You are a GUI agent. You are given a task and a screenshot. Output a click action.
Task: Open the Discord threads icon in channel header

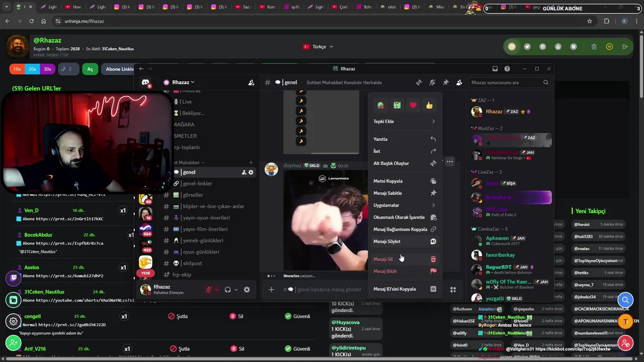click(x=419, y=82)
